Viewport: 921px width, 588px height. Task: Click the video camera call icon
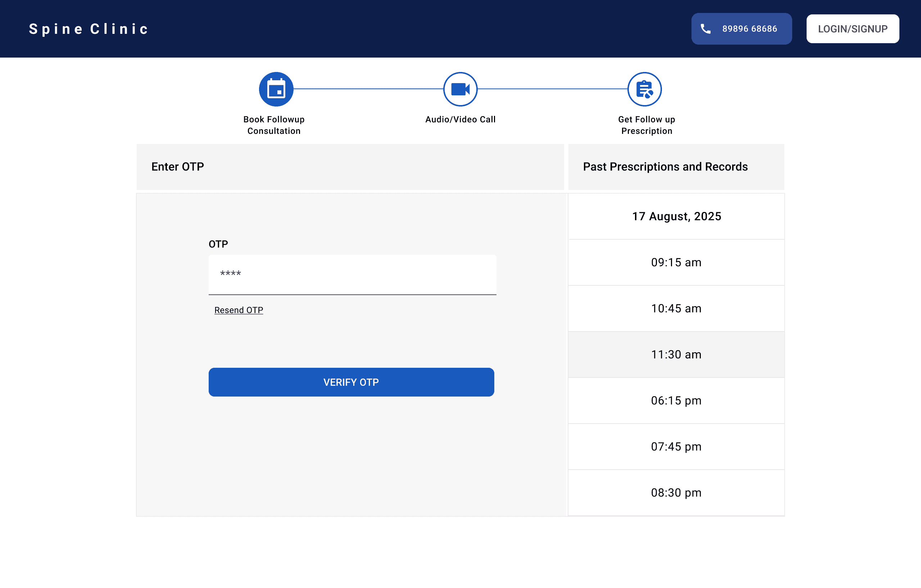[x=460, y=89]
